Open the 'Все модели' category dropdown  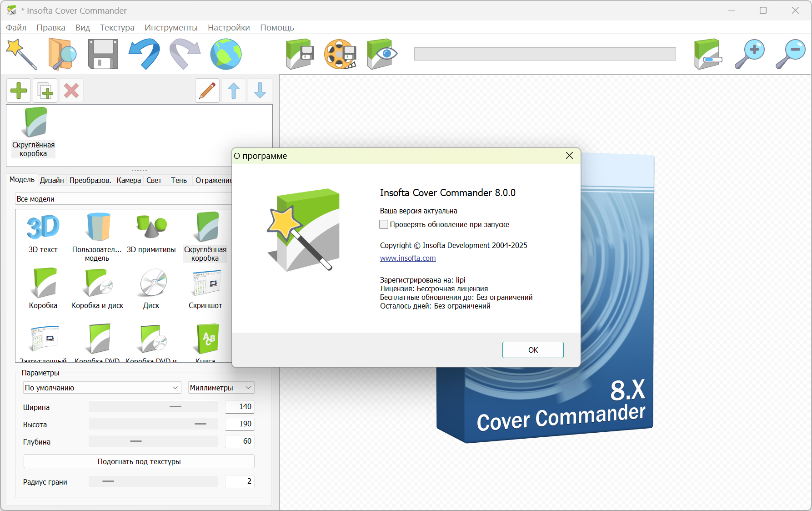pyautogui.click(x=123, y=199)
